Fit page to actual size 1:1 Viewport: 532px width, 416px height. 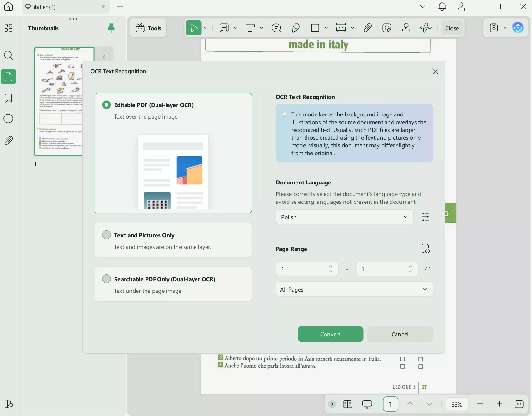[x=519, y=404]
